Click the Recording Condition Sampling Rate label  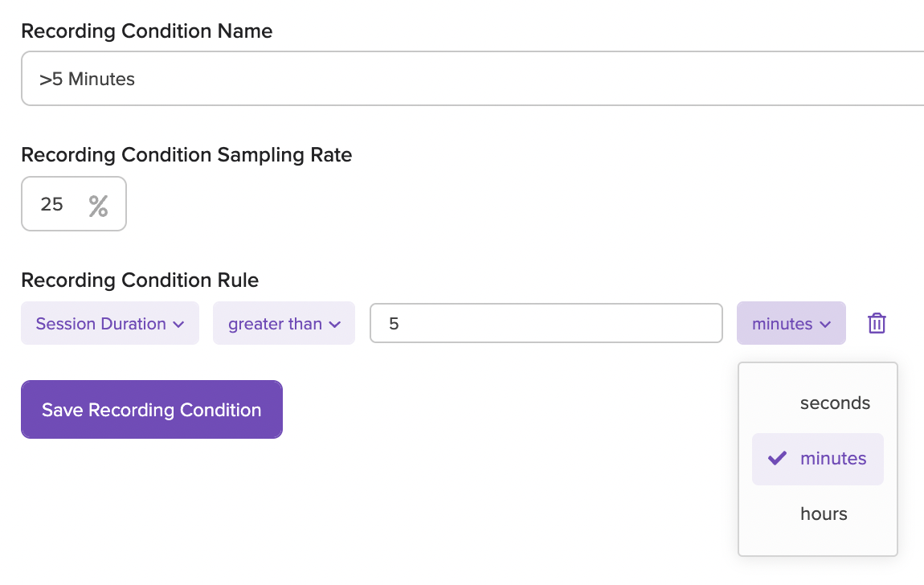point(186,155)
